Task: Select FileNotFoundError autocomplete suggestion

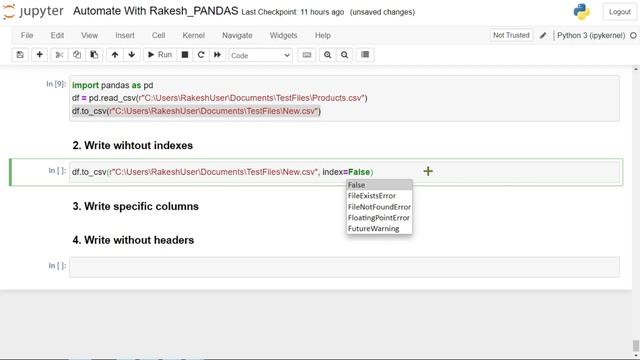Action: click(379, 207)
